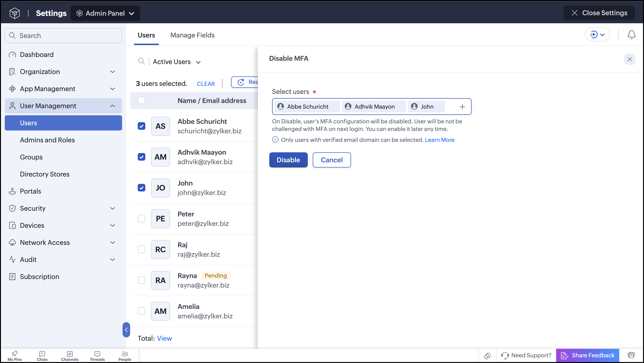Click the sidebar Search field
Image resolution: width=644 pixels, height=363 pixels.
tap(63, 36)
